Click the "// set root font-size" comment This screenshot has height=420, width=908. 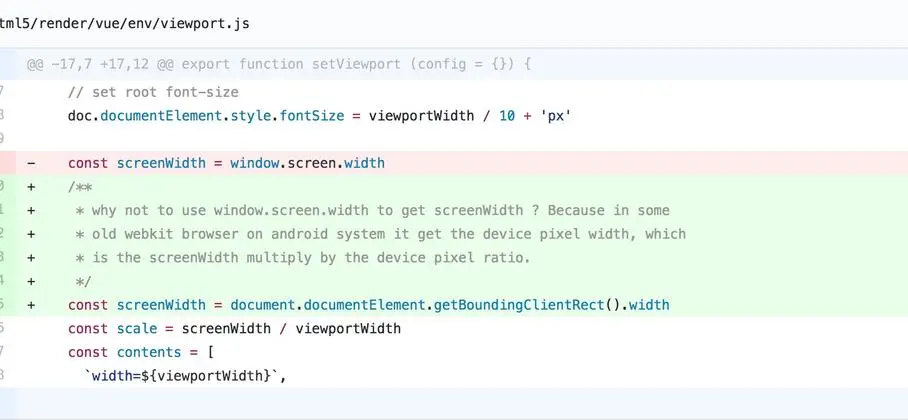click(x=153, y=92)
